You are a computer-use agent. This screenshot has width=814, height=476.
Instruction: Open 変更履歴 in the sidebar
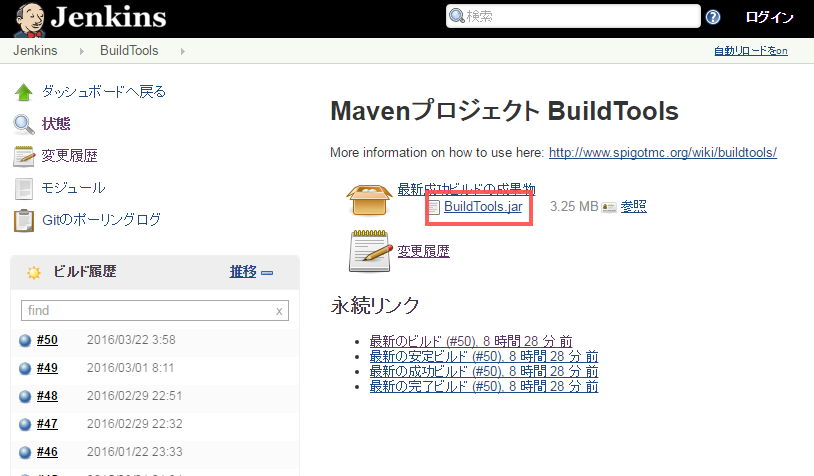pos(70,156)
